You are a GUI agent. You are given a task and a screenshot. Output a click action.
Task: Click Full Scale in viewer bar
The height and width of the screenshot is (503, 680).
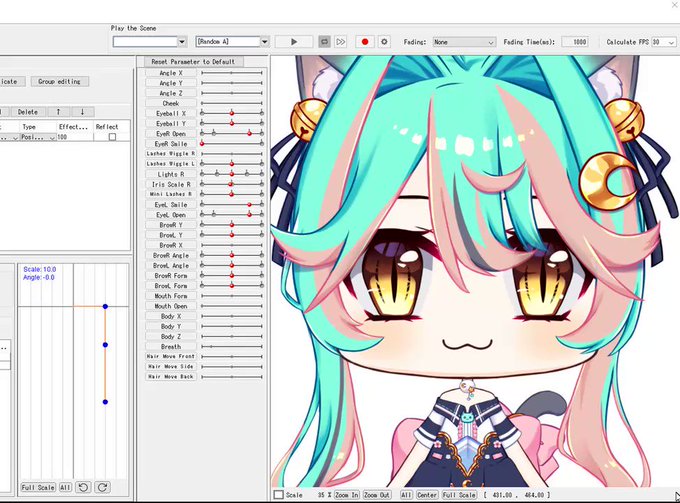coord(459,495)
